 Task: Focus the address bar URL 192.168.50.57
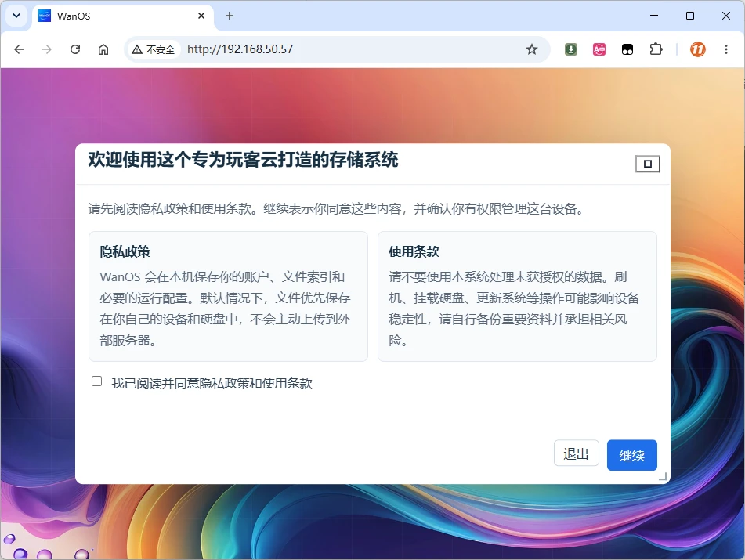240,49
